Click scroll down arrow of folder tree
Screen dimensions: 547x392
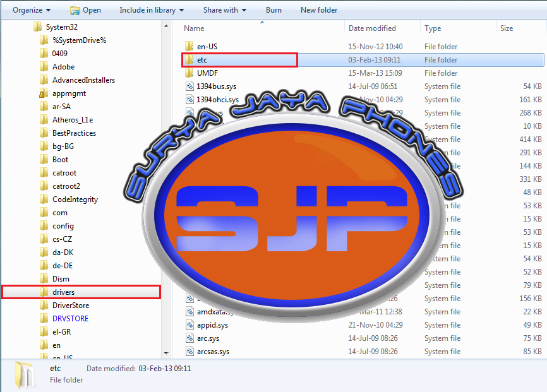click(166, 353)
